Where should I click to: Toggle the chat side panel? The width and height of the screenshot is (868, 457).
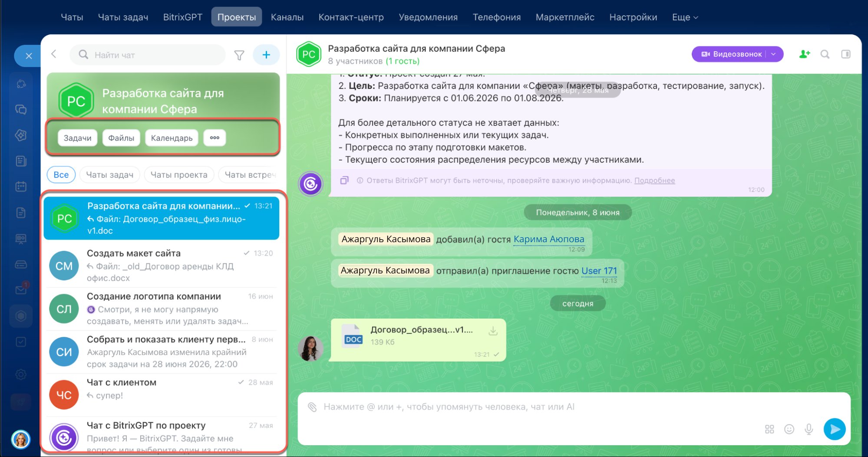click(x=846, y=54)
